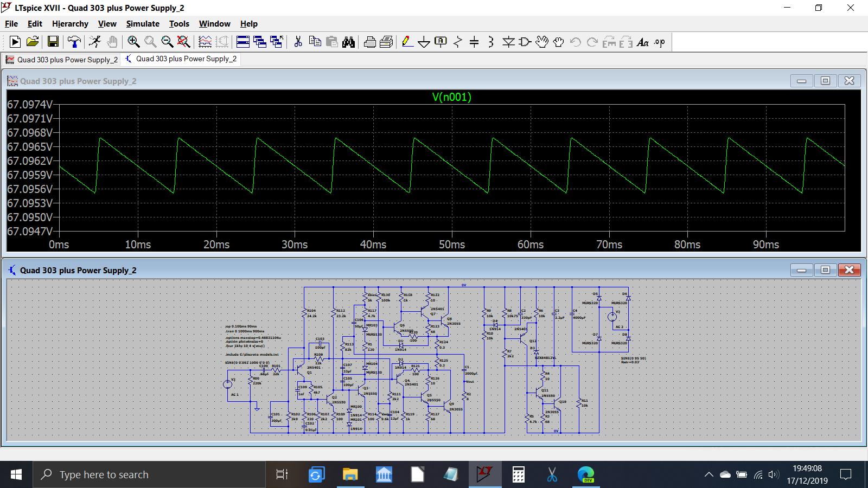Viewport: 868px width, 488px height.
Task: Click the 67.0974V axis label
Action: pyautogui.click(x=30, y=105)
